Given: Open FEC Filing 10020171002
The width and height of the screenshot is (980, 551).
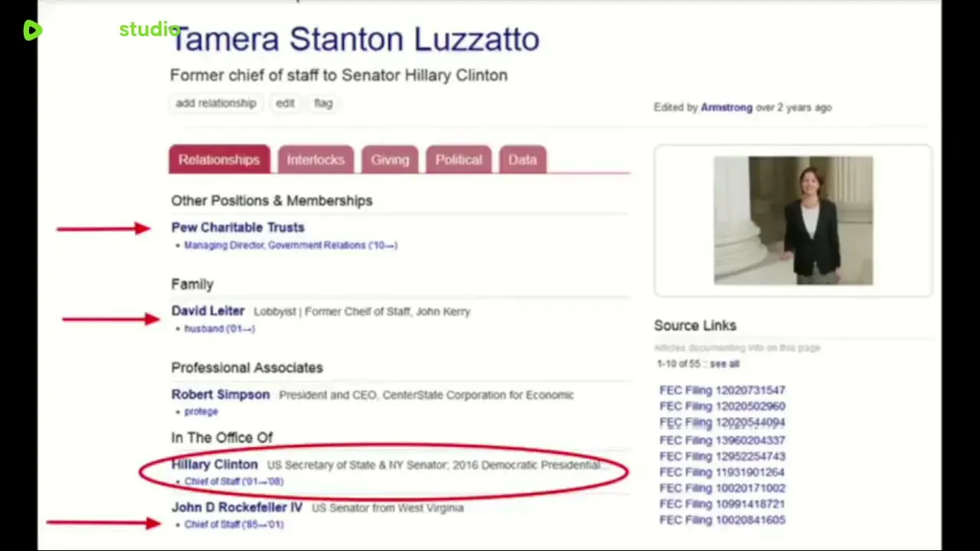Looking at the screenshot, I should pyautogui.click(x=722, y=488).
